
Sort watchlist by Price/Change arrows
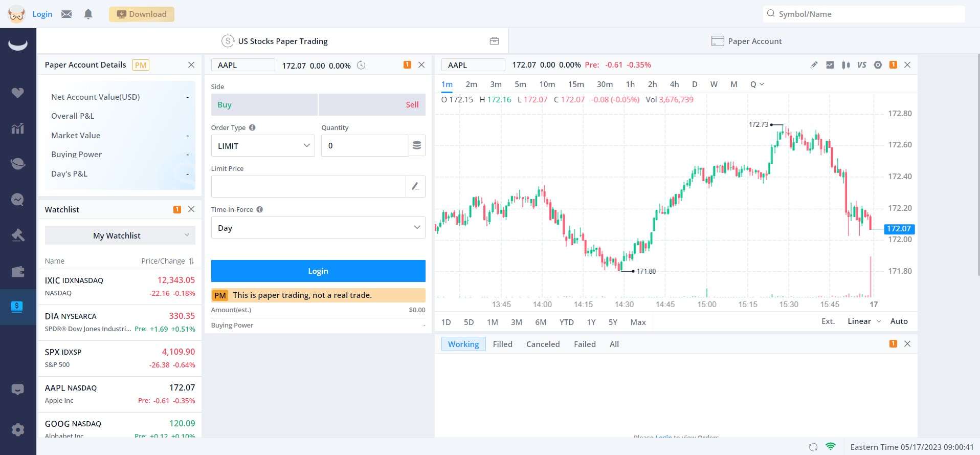pos(191,261)
